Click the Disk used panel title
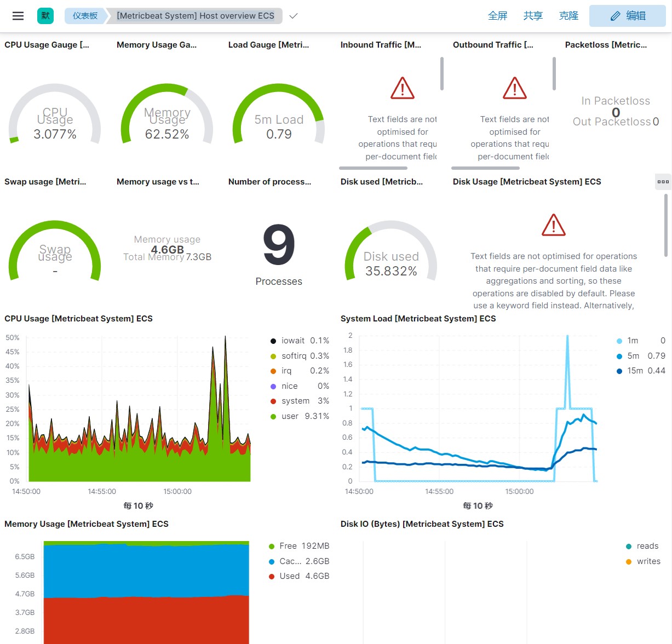Viewport: 672px width, 644px height. (382, 182)
